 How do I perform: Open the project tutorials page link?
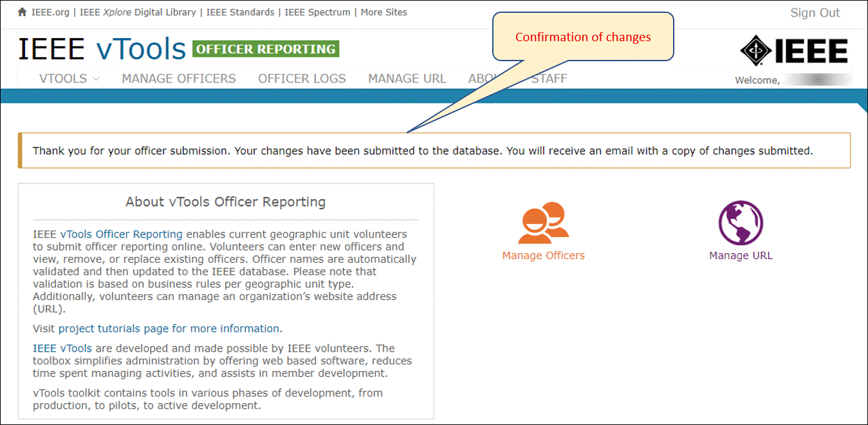(x=169, y=328)
